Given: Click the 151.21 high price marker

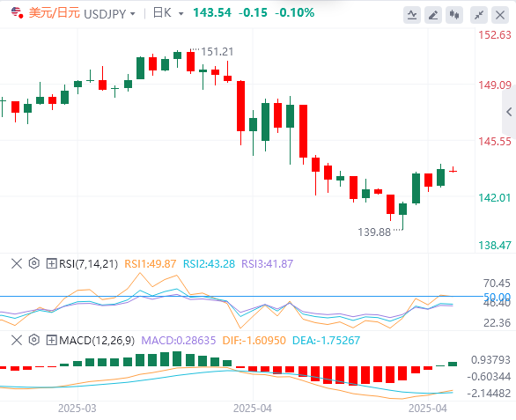Looking at the screenshot, I should [217, 52].
